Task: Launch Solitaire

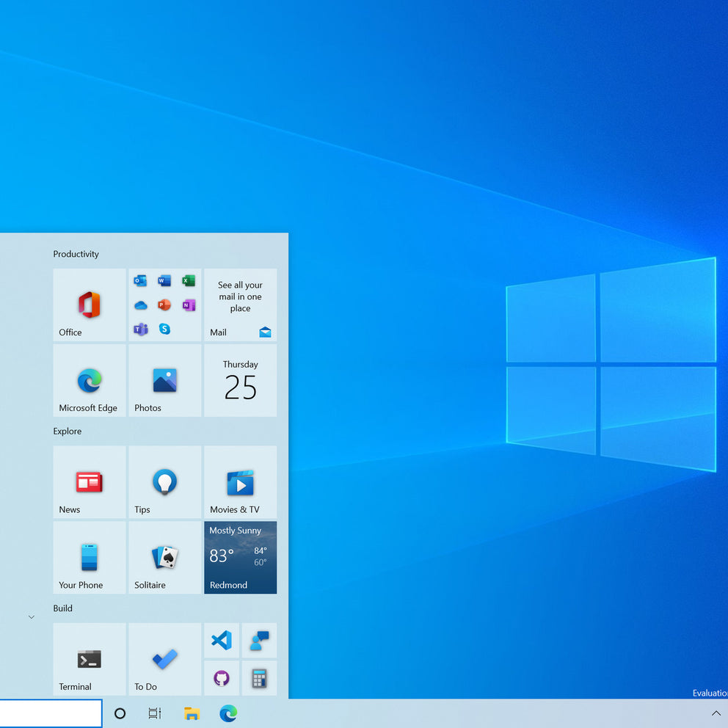Action: point(164,558)
